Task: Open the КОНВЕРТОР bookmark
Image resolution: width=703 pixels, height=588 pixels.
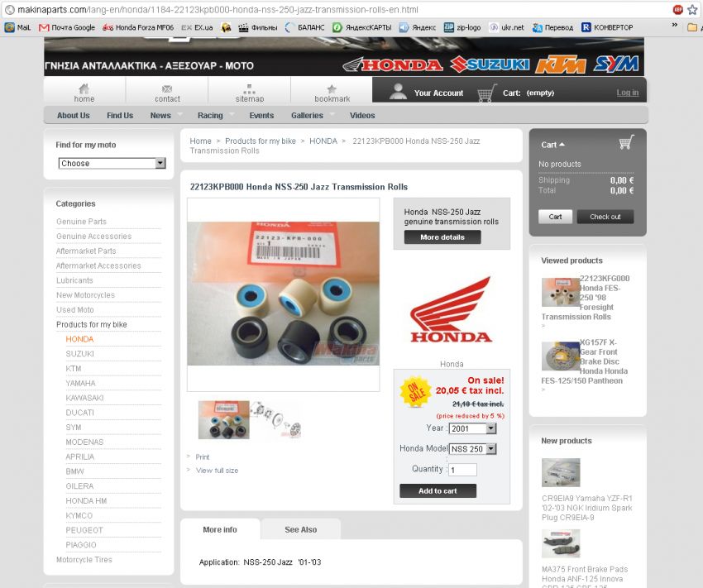Action: tap(608, 27)
